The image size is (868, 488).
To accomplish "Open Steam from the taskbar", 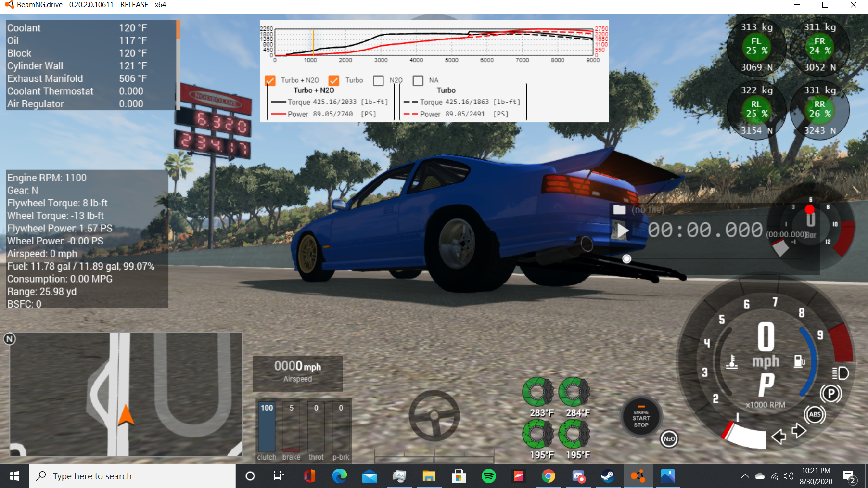I will tap(608, 476).
